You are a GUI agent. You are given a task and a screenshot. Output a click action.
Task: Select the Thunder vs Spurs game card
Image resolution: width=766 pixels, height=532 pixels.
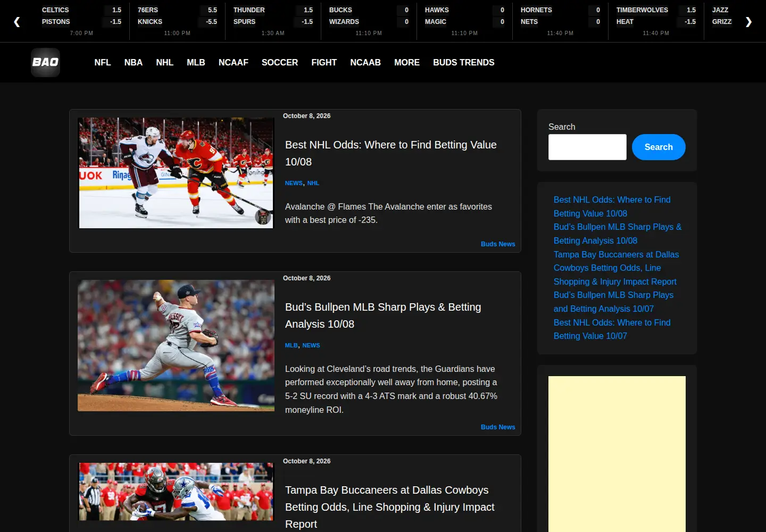tap(273, 21)
